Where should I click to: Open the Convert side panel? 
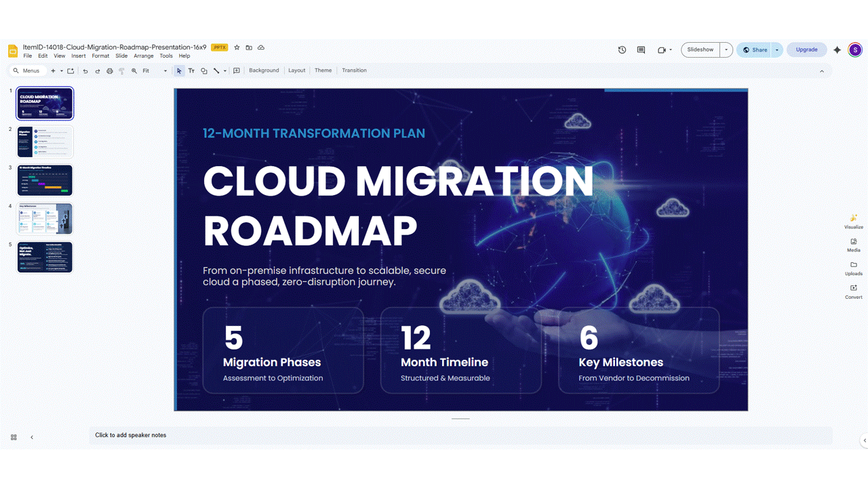[854, 291]
